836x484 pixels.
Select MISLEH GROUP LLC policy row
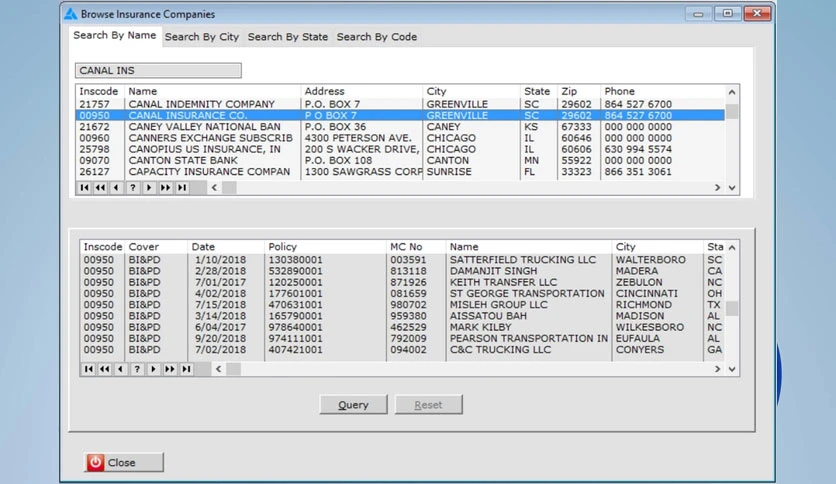[403, 304]
